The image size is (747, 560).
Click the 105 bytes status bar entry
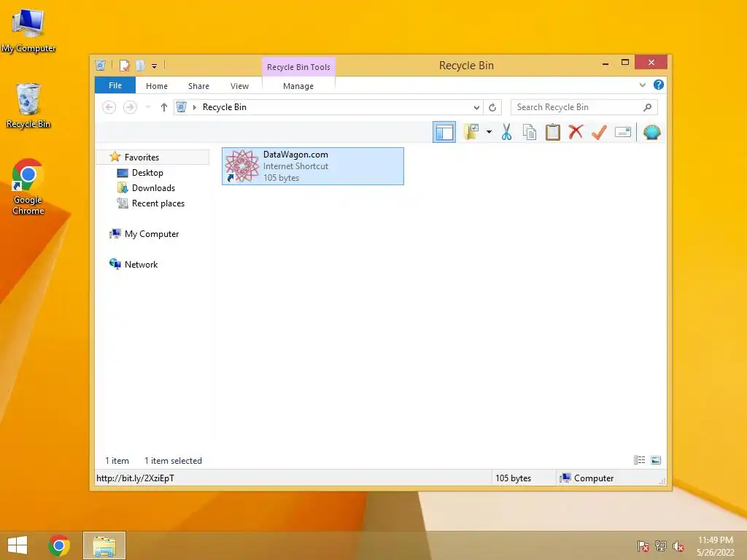point(513,478)
